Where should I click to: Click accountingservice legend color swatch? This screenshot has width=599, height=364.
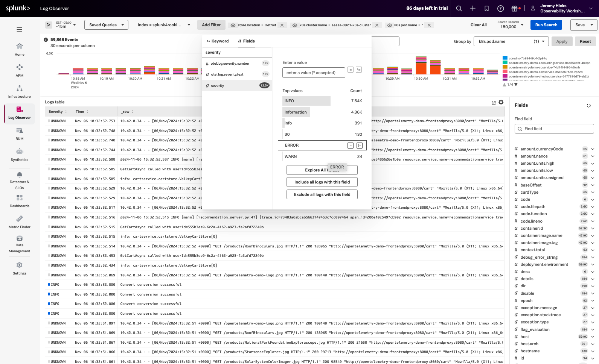[505, 63]
